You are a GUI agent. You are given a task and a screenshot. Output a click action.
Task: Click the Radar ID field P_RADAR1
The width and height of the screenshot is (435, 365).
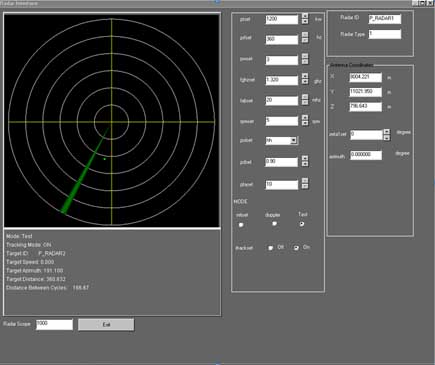[385, 19]
